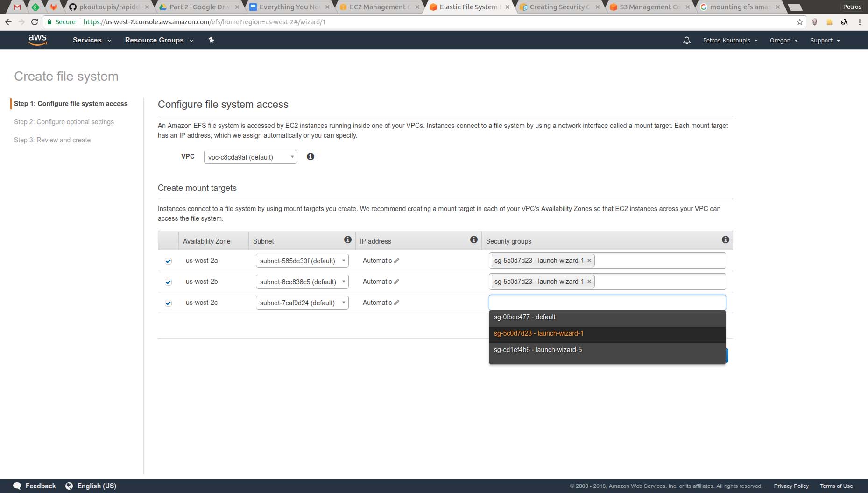Click the security groups input for us-west-2c
The image size is (868, 493).
pos(607,303)
